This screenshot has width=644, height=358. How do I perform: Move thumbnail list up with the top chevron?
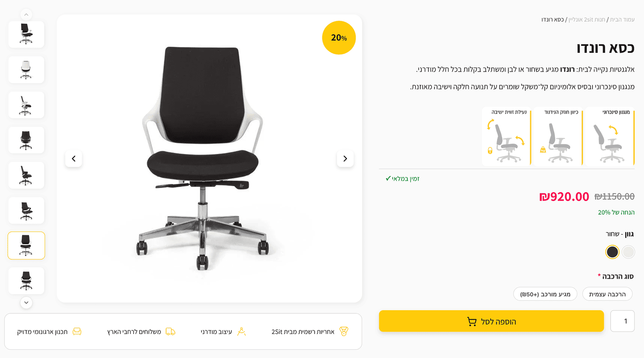click(26, 15)
